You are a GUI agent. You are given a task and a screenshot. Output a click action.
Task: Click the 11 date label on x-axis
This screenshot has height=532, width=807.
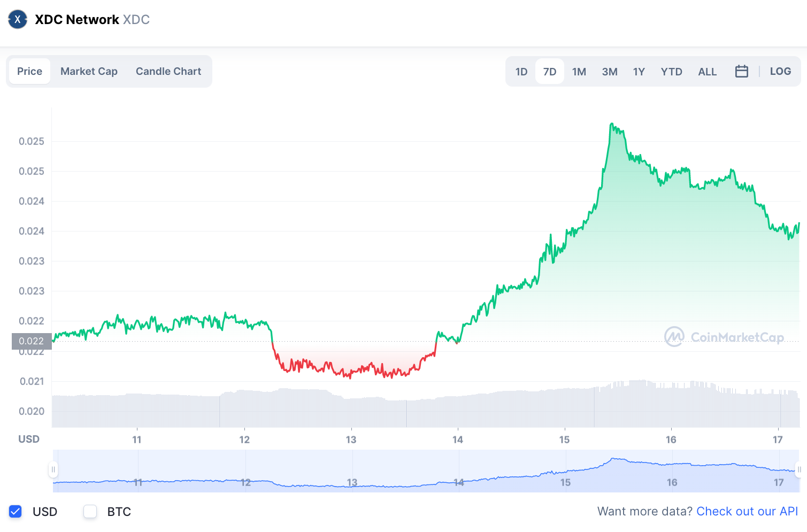point(137,440)
